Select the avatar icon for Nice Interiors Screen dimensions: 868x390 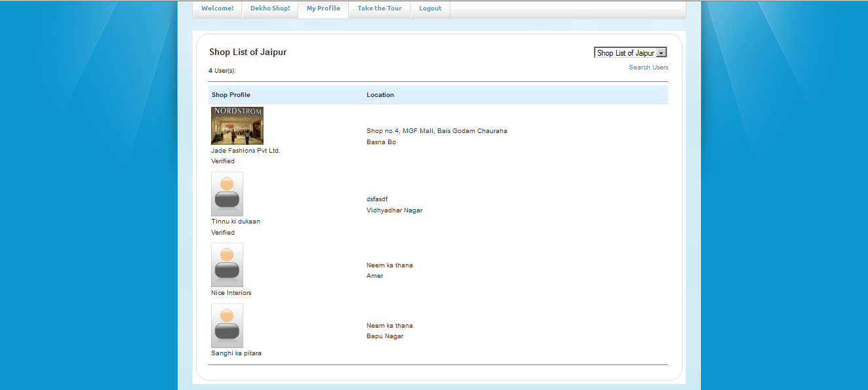[227, 265]
